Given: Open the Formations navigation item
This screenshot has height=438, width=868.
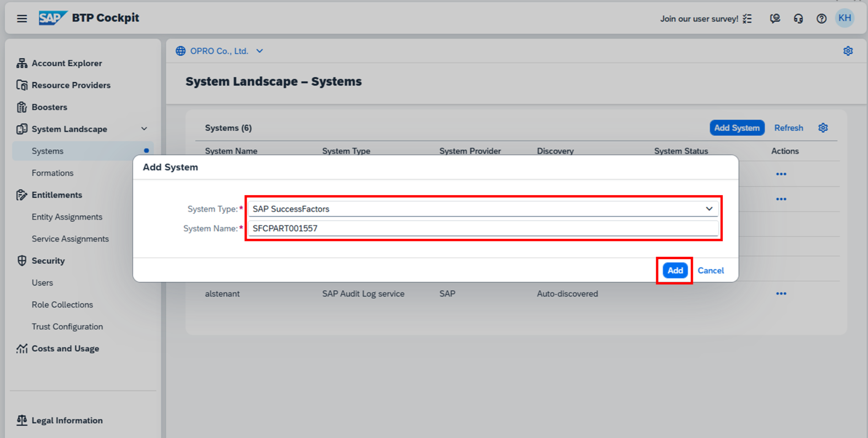Looking at the screenshot, I should [x=53, y=173].
